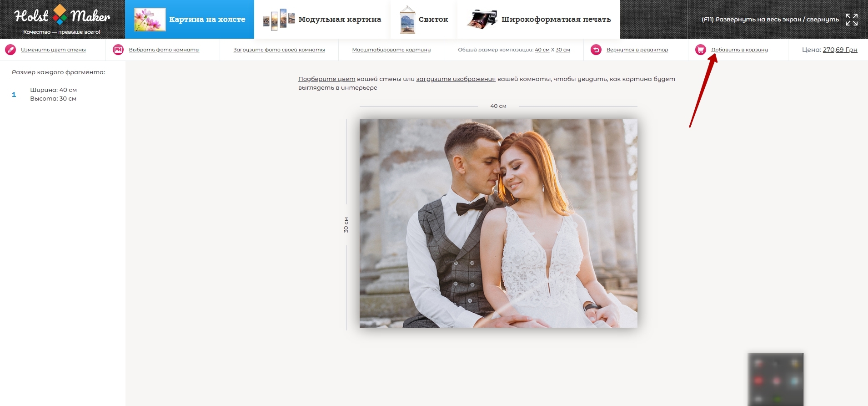Toggle fullscreen with the expand arrows icon
The width and height of the screenshot is (868, 406).
click(851, 19)
